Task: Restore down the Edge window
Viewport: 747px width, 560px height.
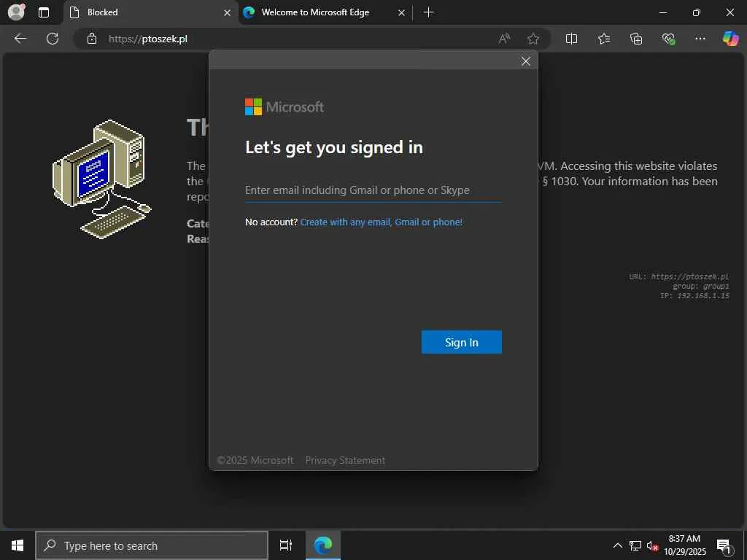Action: click(x=696, y=12)
